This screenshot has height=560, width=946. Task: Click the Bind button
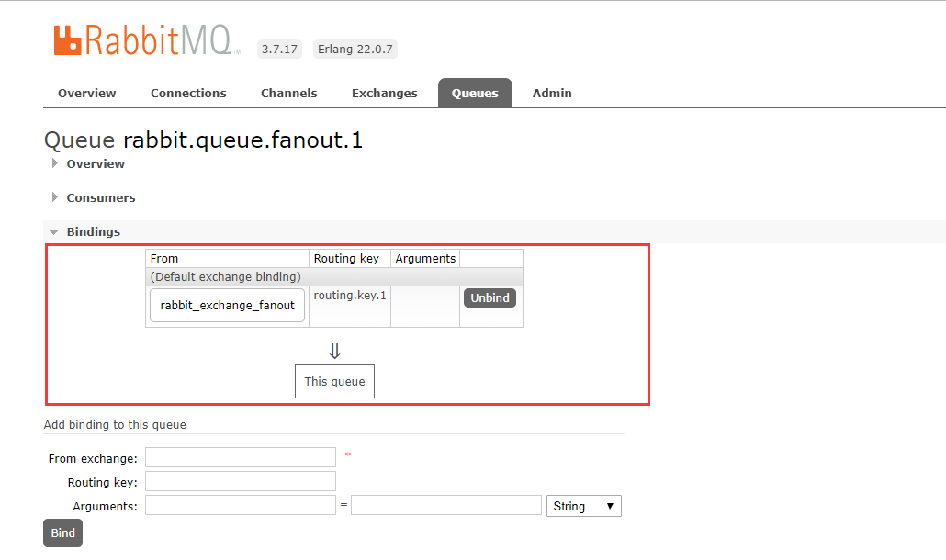click(x=62, y=532)
